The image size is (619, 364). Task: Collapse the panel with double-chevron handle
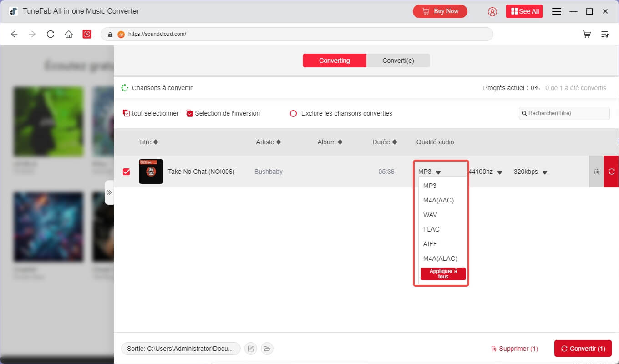[x=109, y=192]
